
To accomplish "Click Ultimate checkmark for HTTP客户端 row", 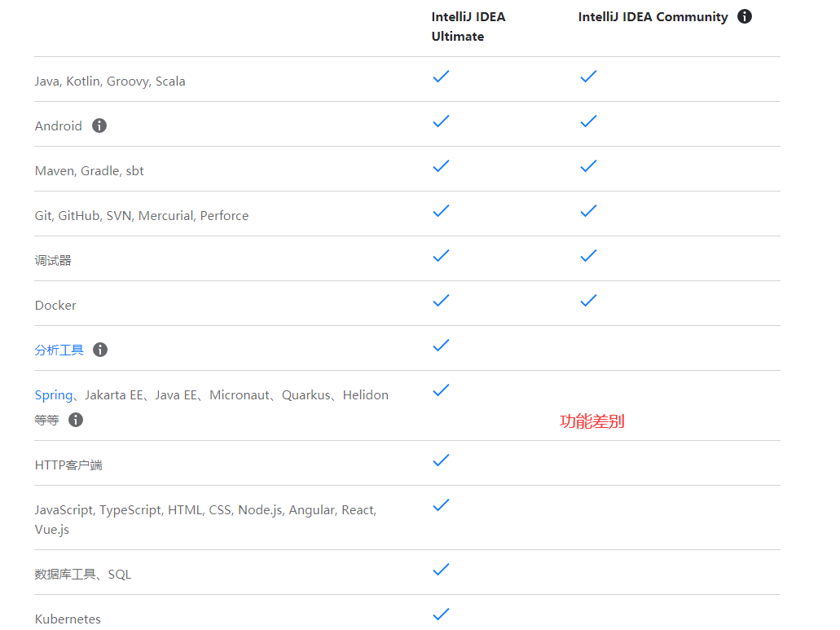I will 441,460.
